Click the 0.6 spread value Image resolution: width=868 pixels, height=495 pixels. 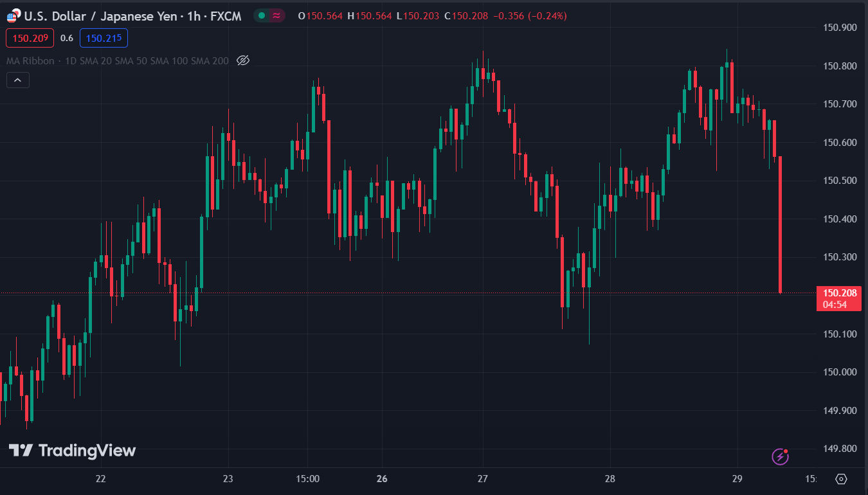[67, 38]
